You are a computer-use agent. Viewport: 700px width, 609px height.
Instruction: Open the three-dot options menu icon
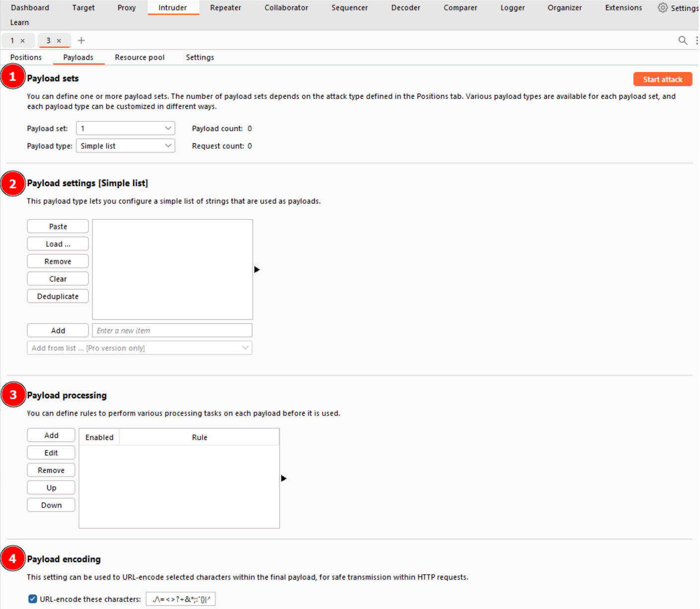pos(697,40)
